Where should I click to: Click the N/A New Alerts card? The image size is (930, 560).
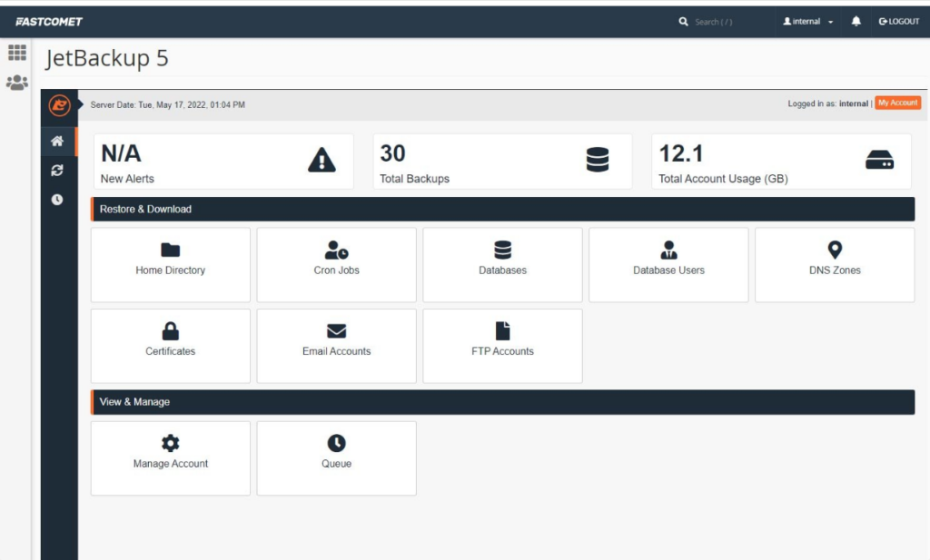point(223,162)
